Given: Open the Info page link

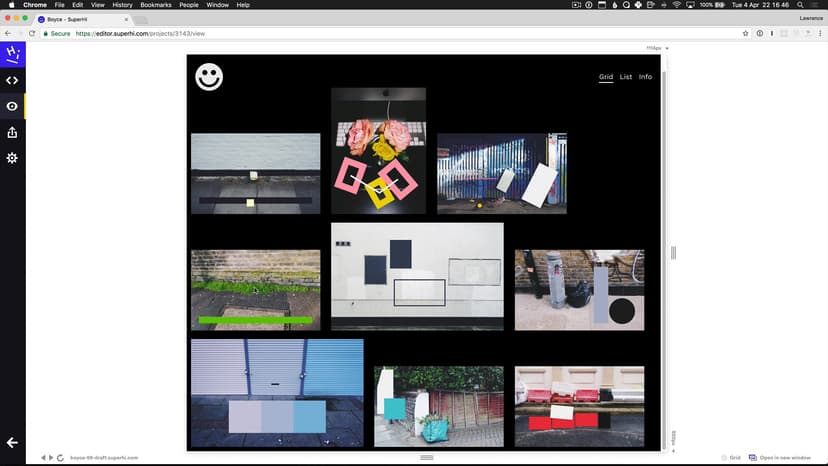Looking at the screenshot, I should click(645, 77).
